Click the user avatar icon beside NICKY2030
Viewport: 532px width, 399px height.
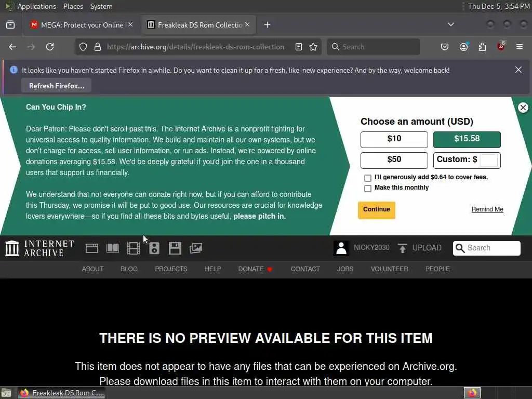(x=341, y=248)
